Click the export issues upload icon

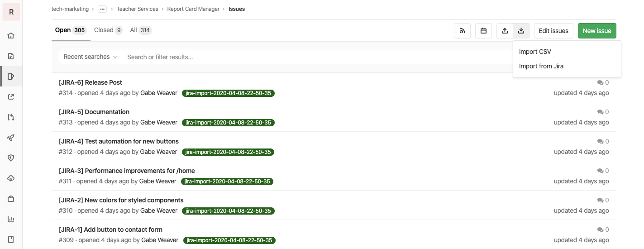pyautogui.click(x=505, y=31)
